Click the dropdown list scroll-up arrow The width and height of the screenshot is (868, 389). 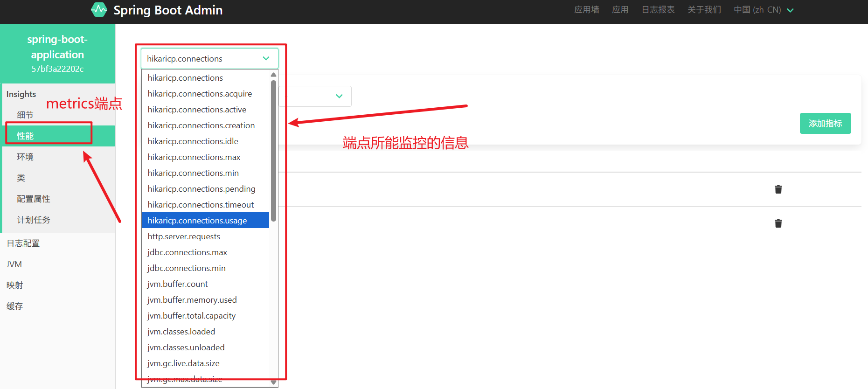click(273, 75)
